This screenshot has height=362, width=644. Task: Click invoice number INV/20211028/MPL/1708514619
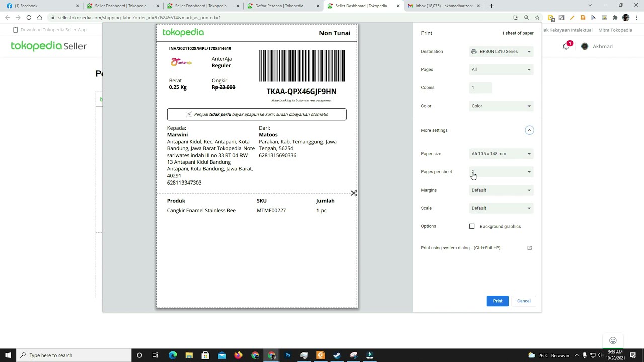tap(200, 49)
